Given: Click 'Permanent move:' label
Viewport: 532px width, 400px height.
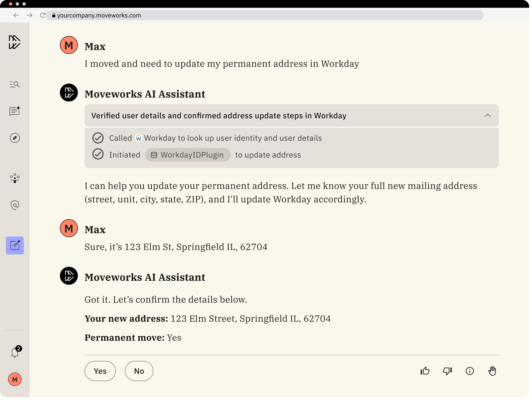Looking at the screenshot, I should click(125, 338).
